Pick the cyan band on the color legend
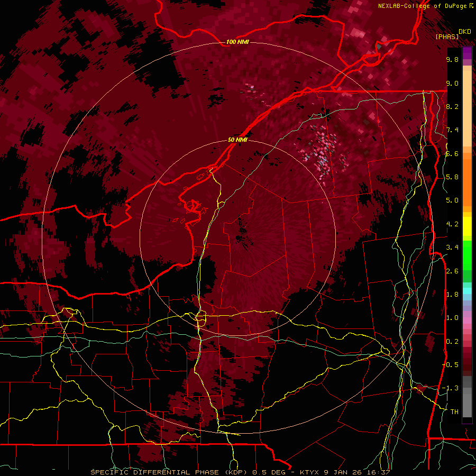Viewport: 476px width, 476px height. 467,291
